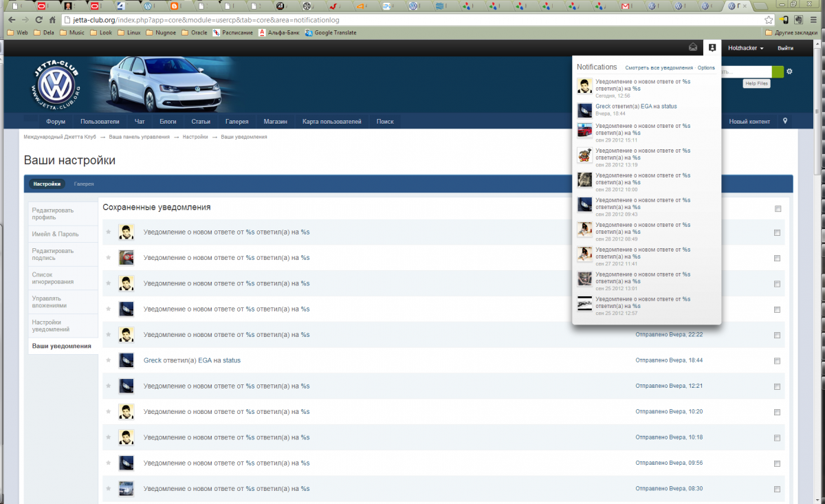Check the notification sent Вчера, 12:21
The height and width of the screenshot is (504, 825).
point(778,386)
